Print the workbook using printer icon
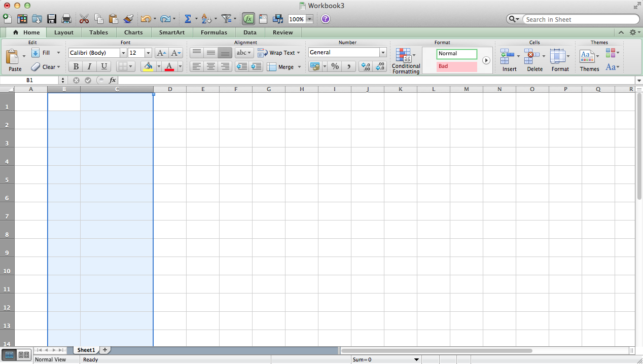Image resolution: width=643 pixels, height=364 pixels. [x=66, y=19]
